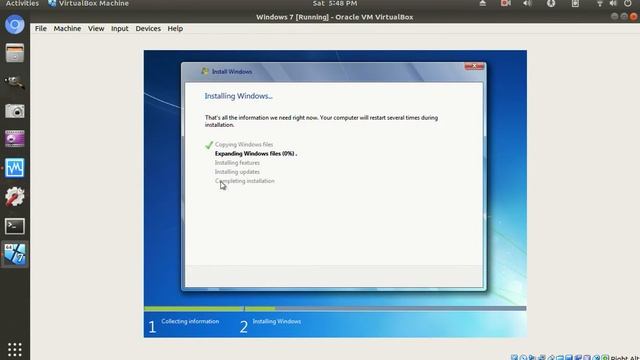Click the 'Installing updates' step
The width and height of the screenshot is (640, 360).
[x=237, y=172]
